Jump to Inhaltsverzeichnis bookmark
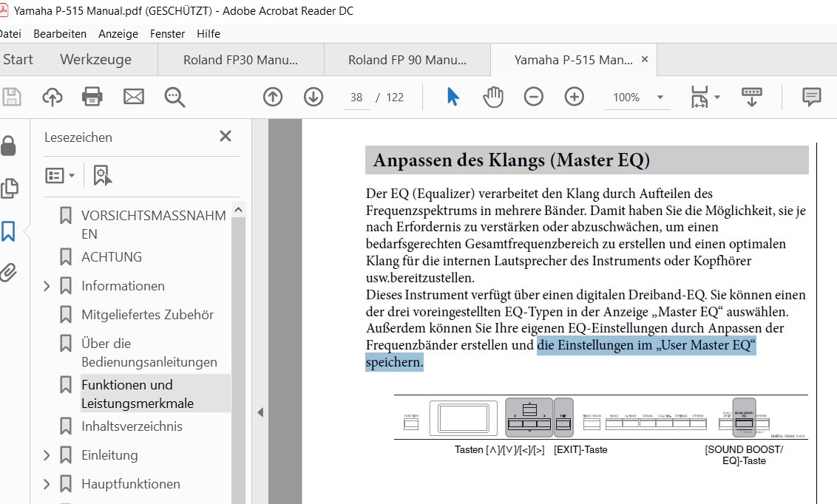Image resolution: width=837 pixels, height=504 pixels. tap(132, 426)
